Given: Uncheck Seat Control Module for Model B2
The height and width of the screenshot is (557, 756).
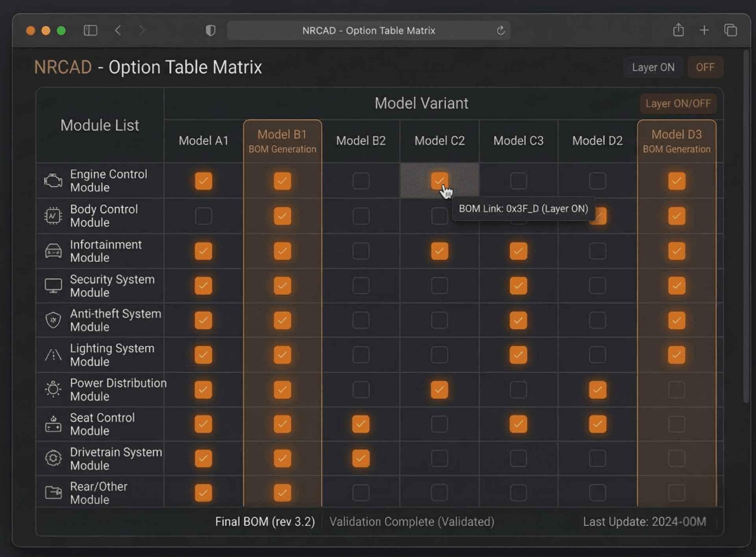Looking at the screenshot, I should (361, 424).
